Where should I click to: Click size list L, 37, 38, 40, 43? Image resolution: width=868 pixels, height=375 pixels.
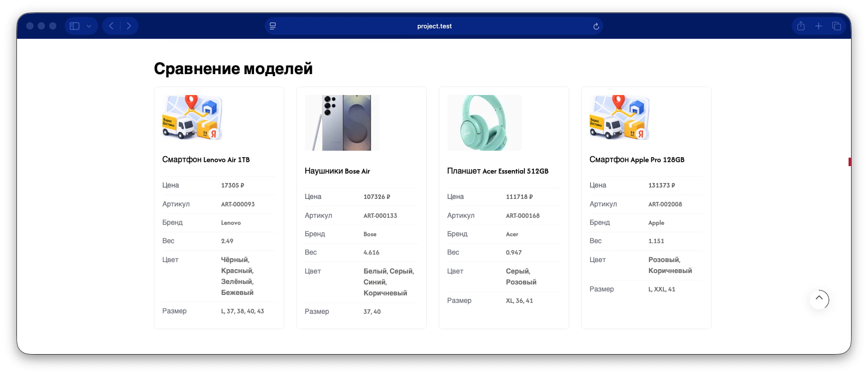pos(243,311)
